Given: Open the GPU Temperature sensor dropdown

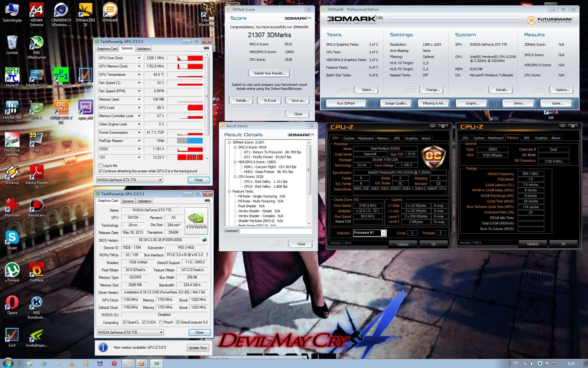Looking at the screenshot, I should click(x=139, y=75).
